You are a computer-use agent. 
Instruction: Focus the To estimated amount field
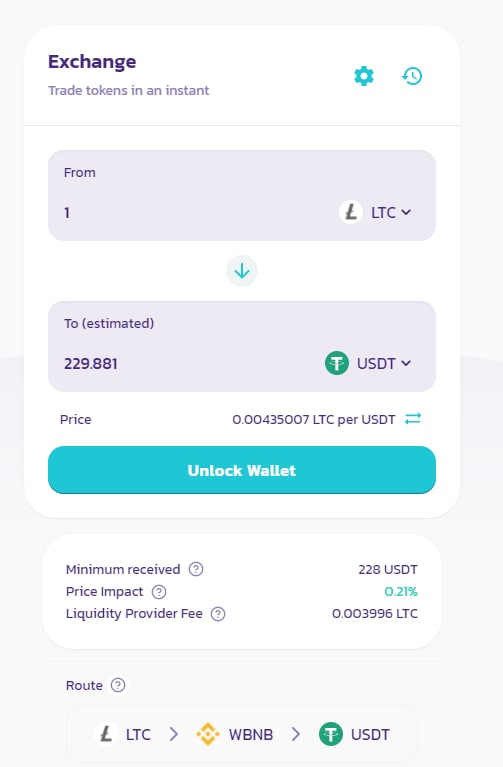(191, 364)
